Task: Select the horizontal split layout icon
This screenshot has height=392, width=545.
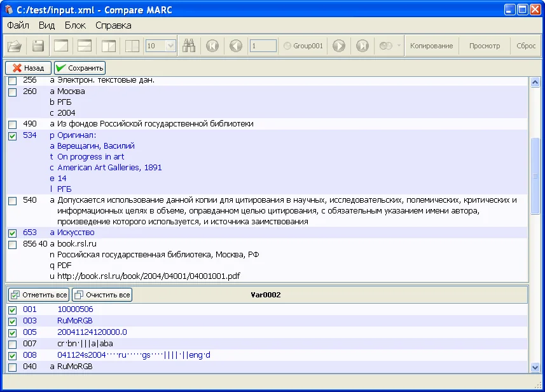Action: click(85, 46)
